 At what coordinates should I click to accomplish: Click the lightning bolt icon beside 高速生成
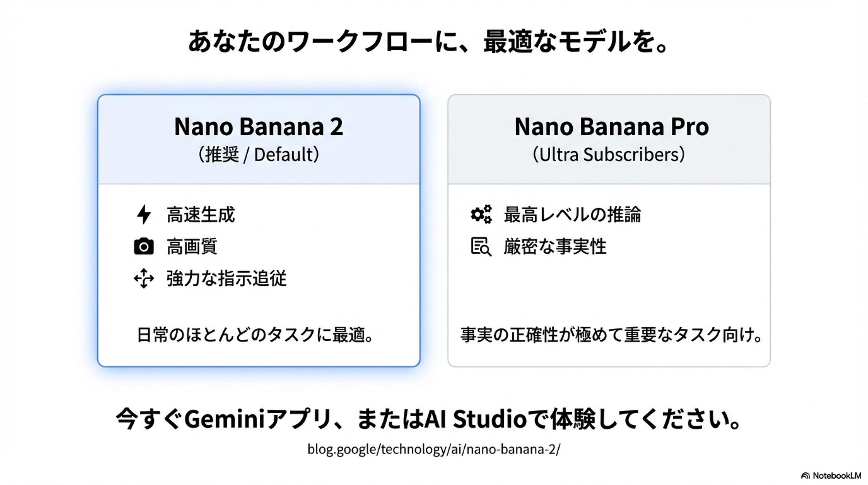pos(144,214)
